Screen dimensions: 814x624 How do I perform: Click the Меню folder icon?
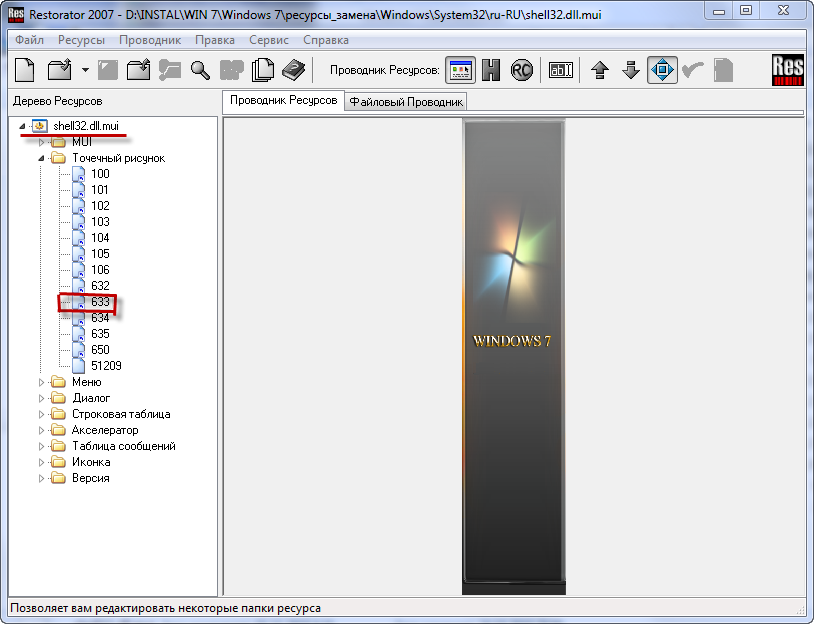59,382
